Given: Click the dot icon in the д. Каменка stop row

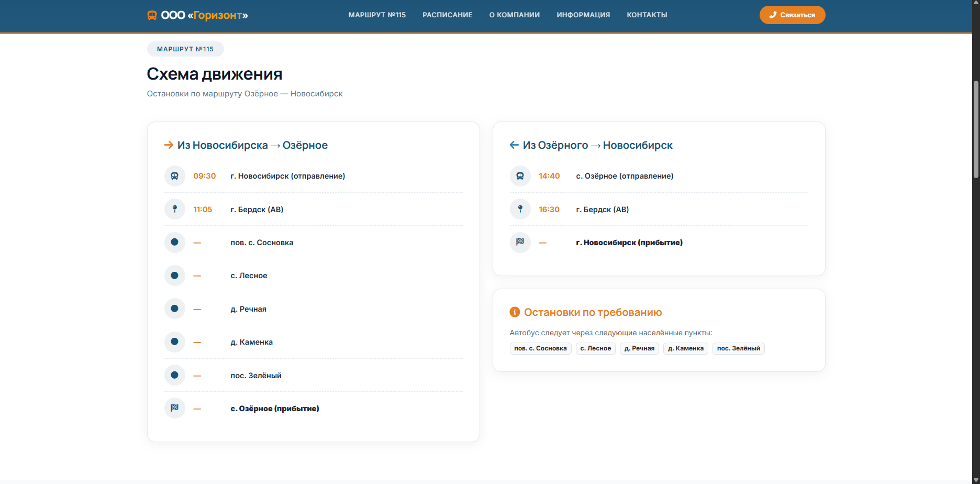Looking at the screenshot, I should coord(175,342).
